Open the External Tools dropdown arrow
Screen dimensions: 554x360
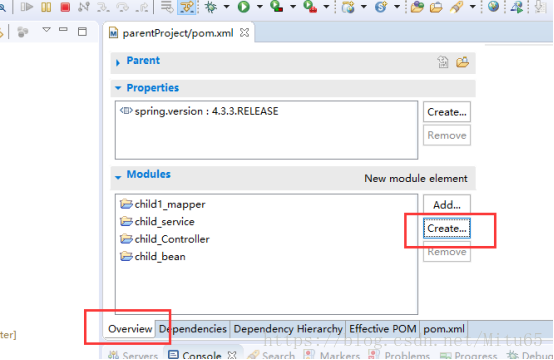[326, 6]
